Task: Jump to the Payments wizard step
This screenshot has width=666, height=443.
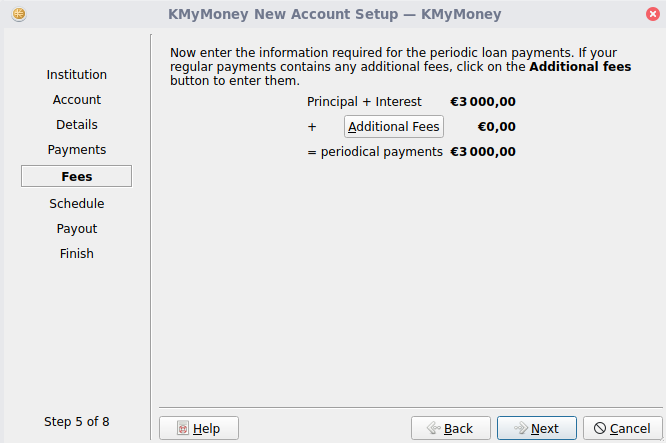Action: pyautogui.click(x=77, y=150)
